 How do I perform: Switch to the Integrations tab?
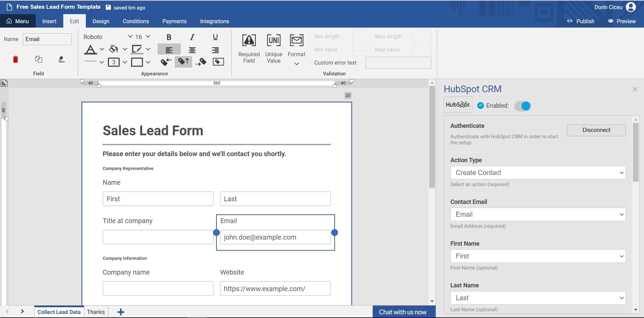(214, 21)
